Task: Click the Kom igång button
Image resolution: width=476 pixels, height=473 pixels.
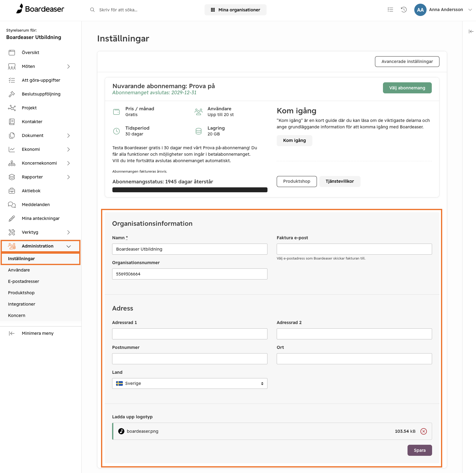Action: coord(294,140)
